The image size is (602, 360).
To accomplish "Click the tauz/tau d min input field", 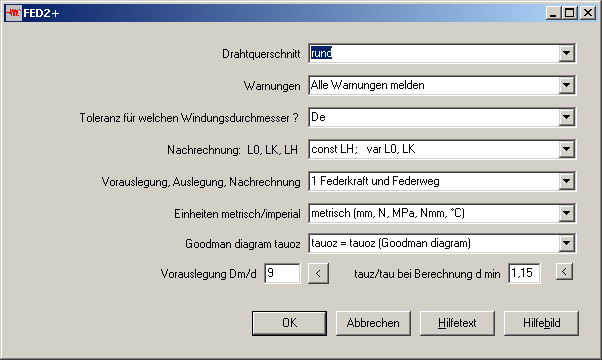I will 524,273.
